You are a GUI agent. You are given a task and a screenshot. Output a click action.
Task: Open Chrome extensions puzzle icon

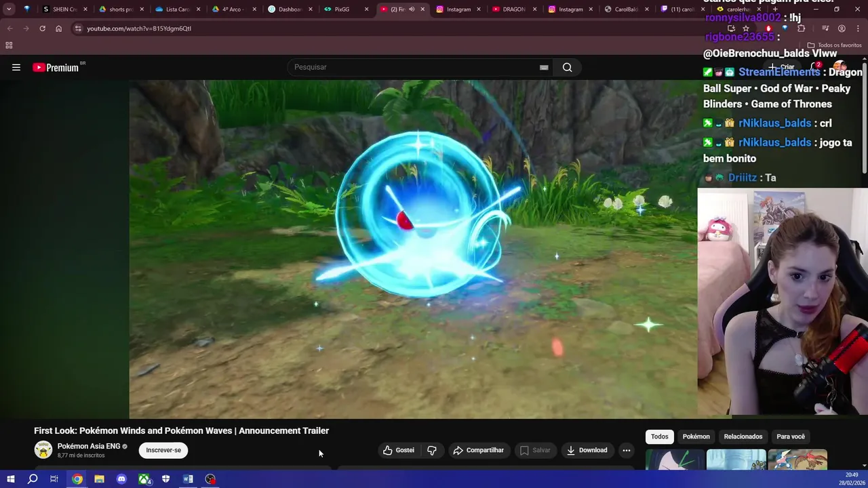point(801,28)
